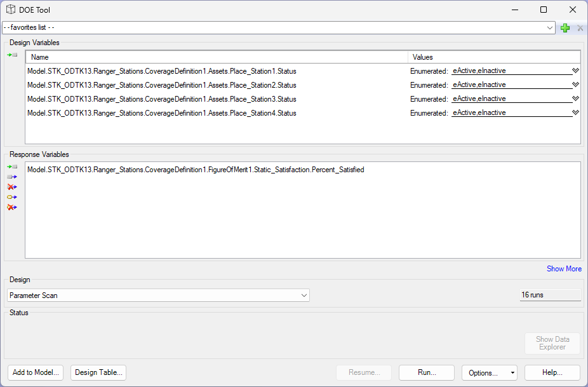Viewport: 588px width, 387px height.
Task: Edit enumerated values field for Place_Station2
Action: 511,85
